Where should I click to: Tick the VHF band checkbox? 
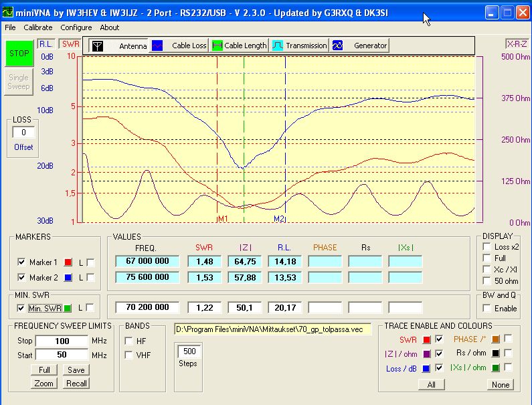(128, 355)
